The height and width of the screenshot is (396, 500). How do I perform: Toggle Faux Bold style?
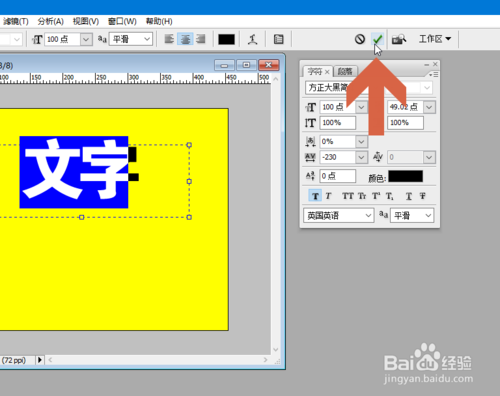[315, 196]
